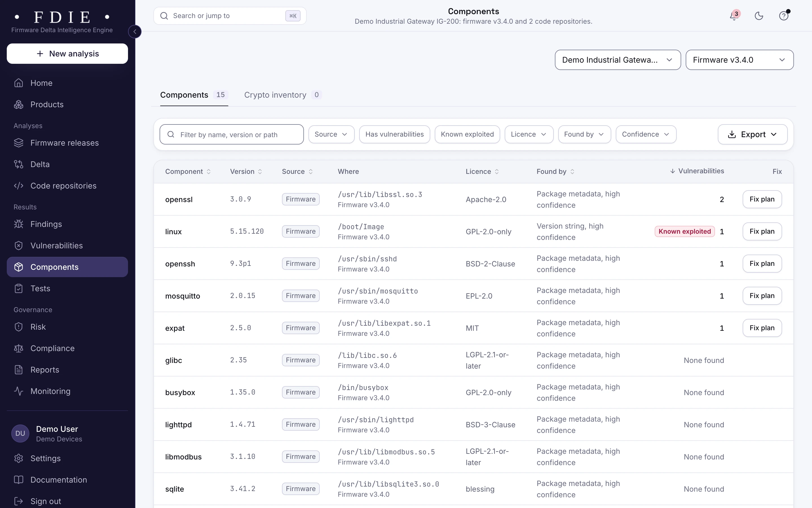Screen dimensions: 812x508
Task: Toggle the Has vulnerabilities filter
Action: (x=395, y=134)
